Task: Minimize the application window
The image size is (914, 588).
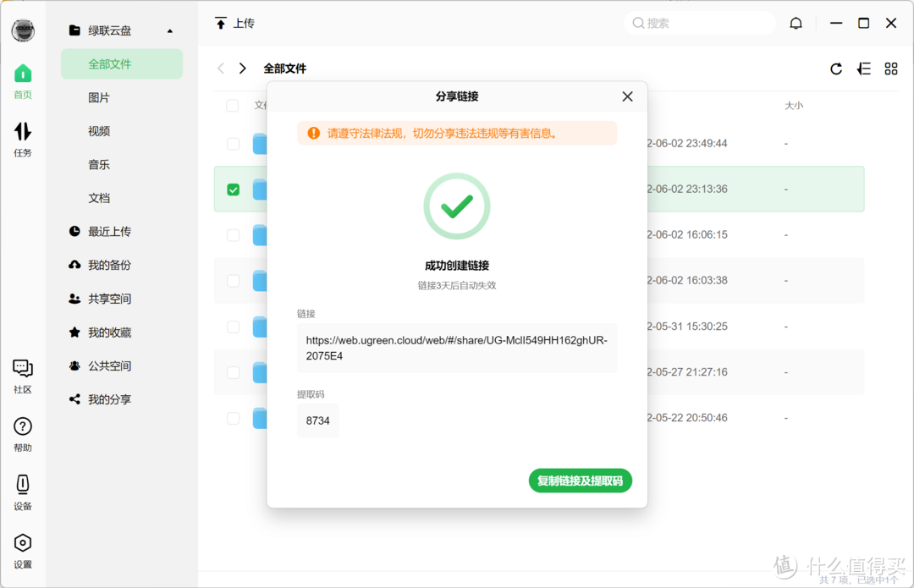Action: pos(836,24)
